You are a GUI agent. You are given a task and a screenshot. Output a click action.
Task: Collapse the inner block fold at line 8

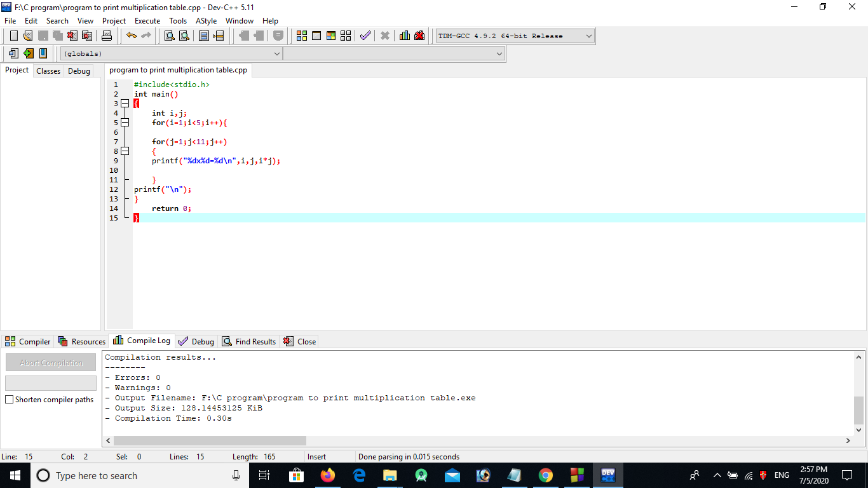click(125, 151)
